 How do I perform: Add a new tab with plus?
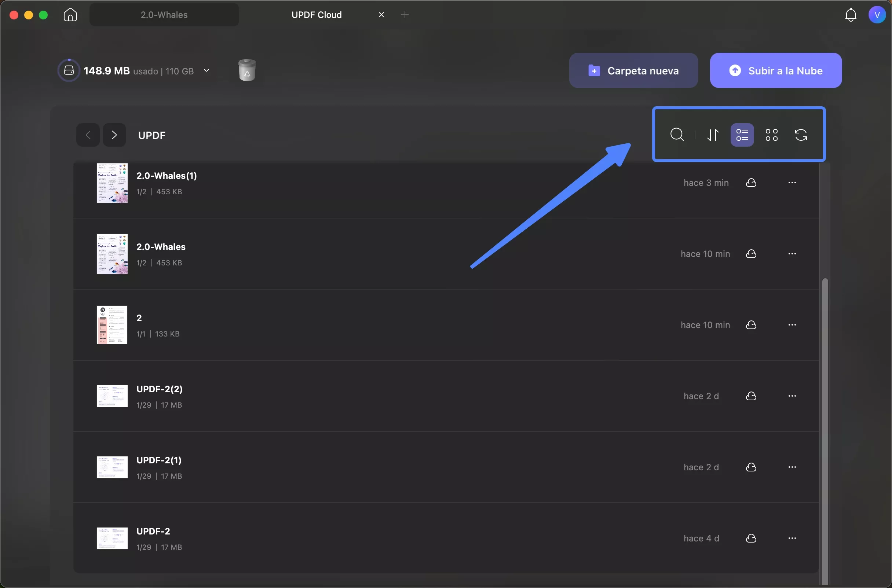[x=405, y=15]
